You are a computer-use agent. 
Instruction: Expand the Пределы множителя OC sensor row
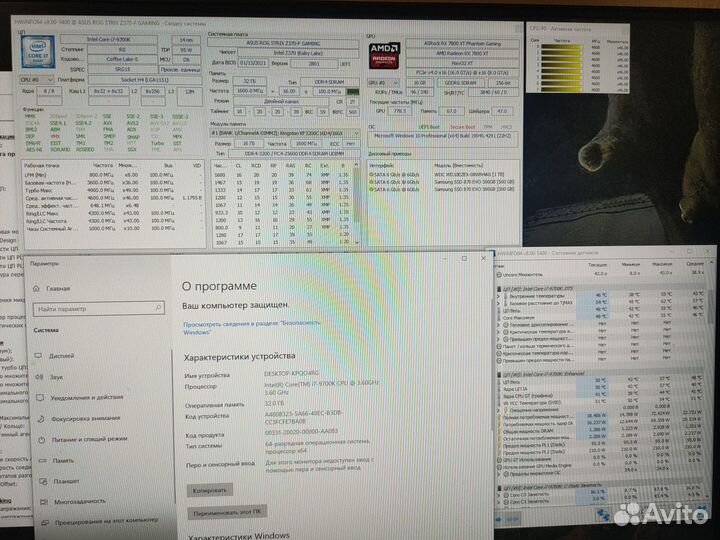[x=499, y=473]
